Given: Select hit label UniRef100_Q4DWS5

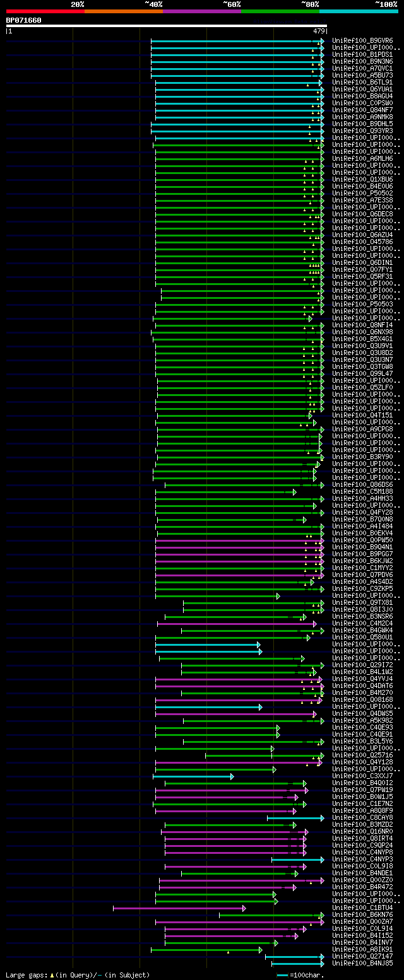Looking at the screenshot, I should tap(362, 713).
